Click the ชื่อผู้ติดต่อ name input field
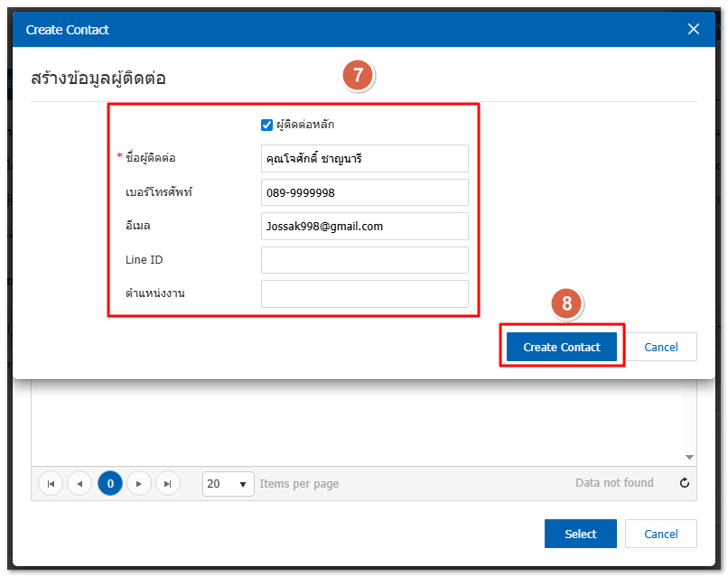Viewport: 728px width, 577px height. [364, 158]
